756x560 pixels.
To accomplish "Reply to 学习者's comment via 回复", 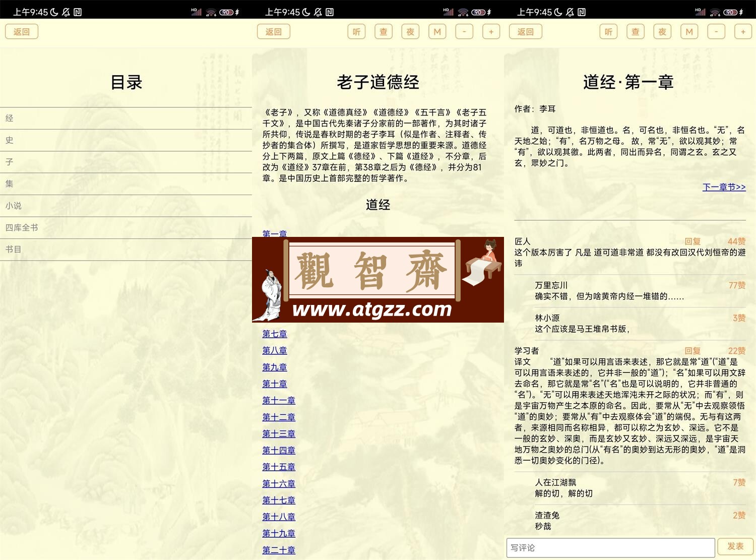I will tap(692, 351).
